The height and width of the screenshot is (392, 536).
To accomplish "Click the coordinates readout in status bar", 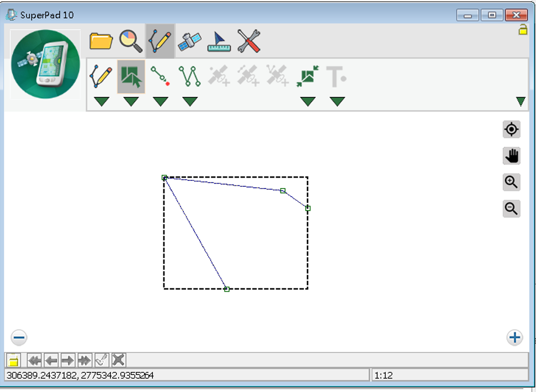I will click(187, 375).
